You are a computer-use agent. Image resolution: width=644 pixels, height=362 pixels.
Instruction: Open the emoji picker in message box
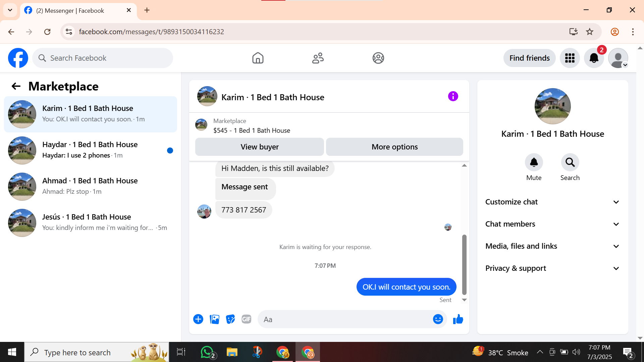(x=438, y=319)
